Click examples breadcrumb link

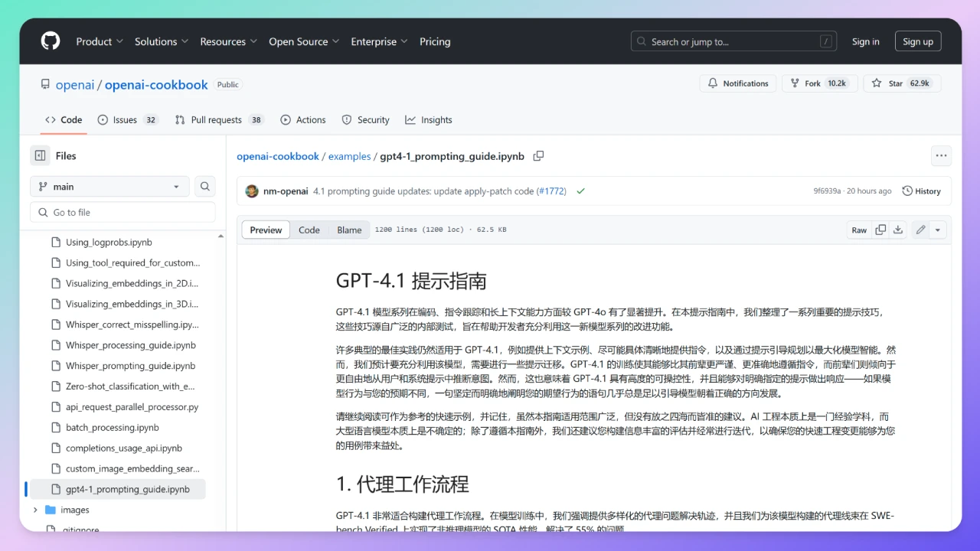click(349, 156)
